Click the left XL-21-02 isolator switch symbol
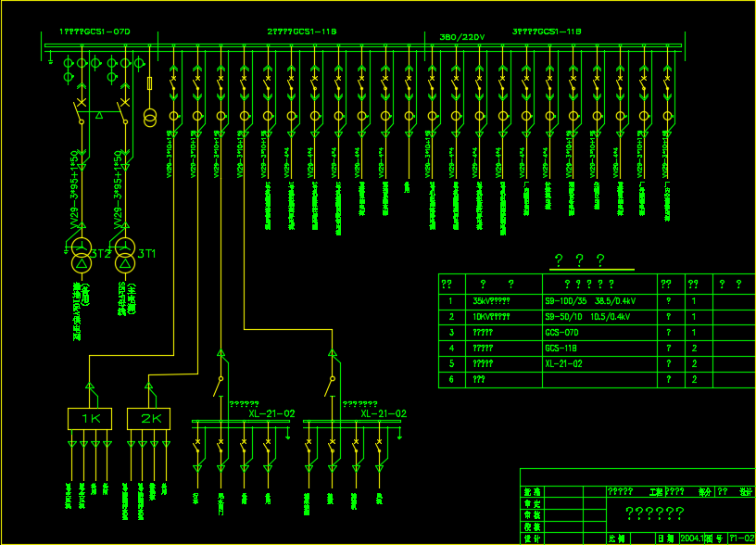Viewport: 756px width, 545px height. (220, 380)
